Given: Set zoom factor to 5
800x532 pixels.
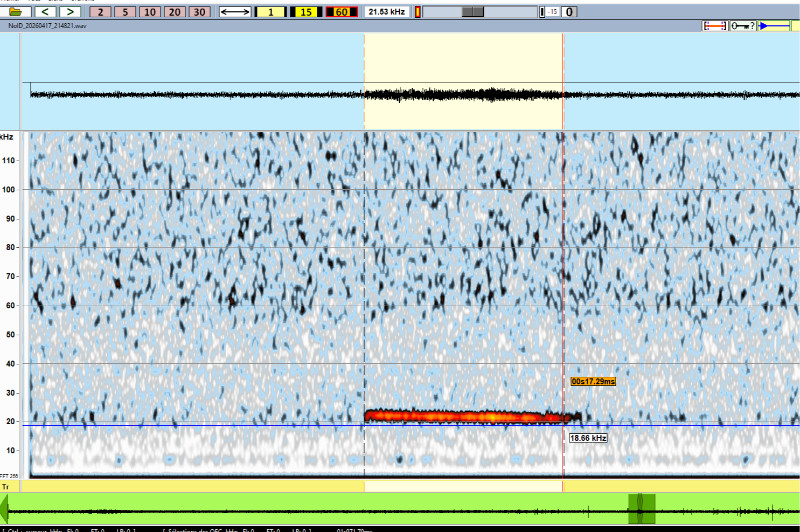Looking at the screenshot, I should pos(125,12).
